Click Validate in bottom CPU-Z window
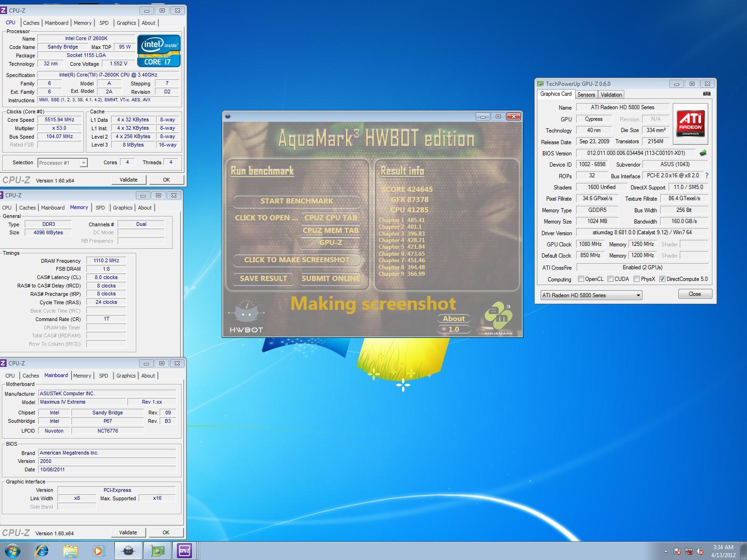This screenshot has width=747, height=560. 128,532
